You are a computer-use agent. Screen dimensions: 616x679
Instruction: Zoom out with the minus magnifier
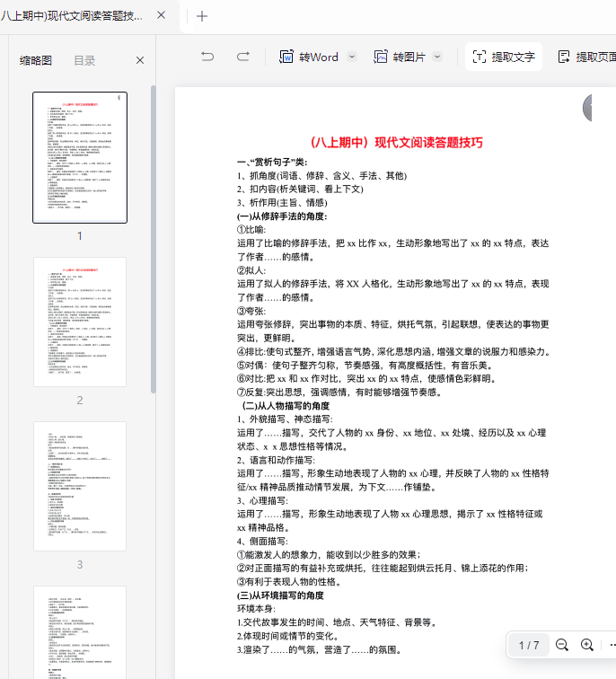(562, 645)
